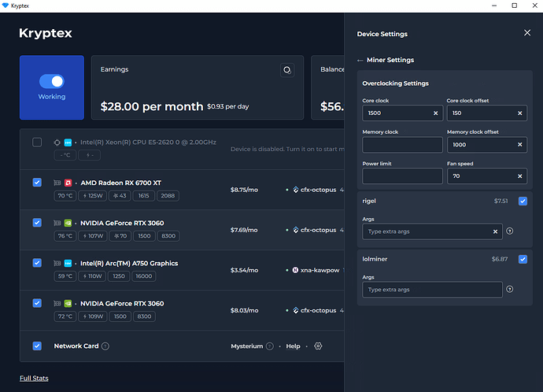The height and width of the screenshot is (392, 543).
Task: Click the empty Power limit input field
Action: 402,176
